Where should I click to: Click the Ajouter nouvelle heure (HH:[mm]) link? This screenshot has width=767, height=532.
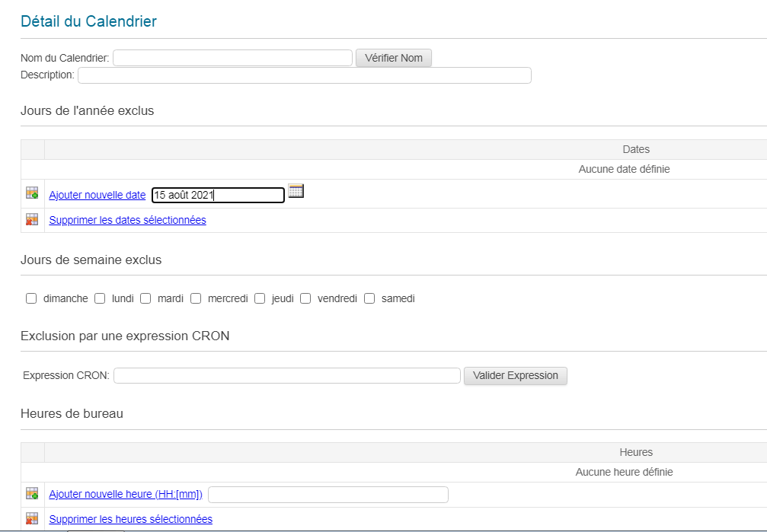126,494
